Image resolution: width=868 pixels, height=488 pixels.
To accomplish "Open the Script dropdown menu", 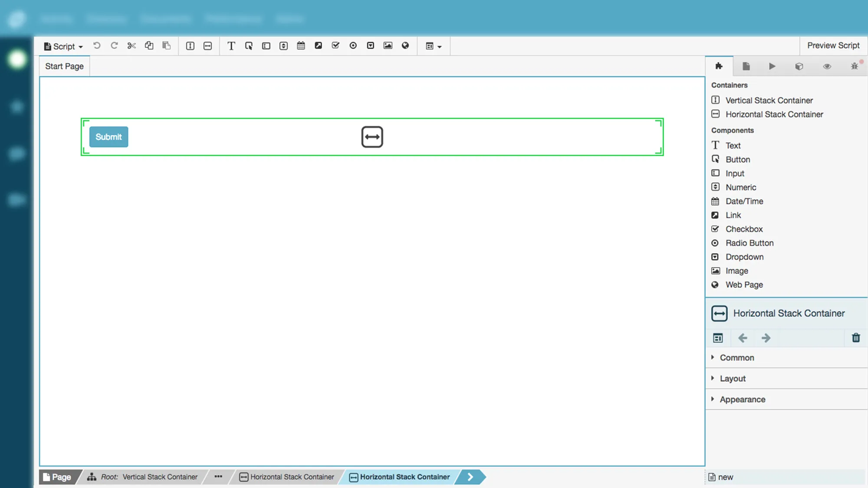I will coord(63,46).
